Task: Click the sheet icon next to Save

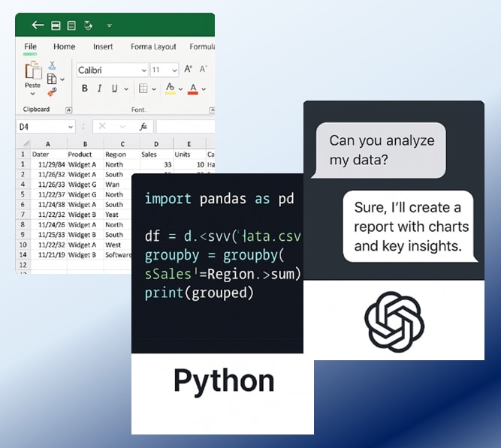Action: coord(71,26)
